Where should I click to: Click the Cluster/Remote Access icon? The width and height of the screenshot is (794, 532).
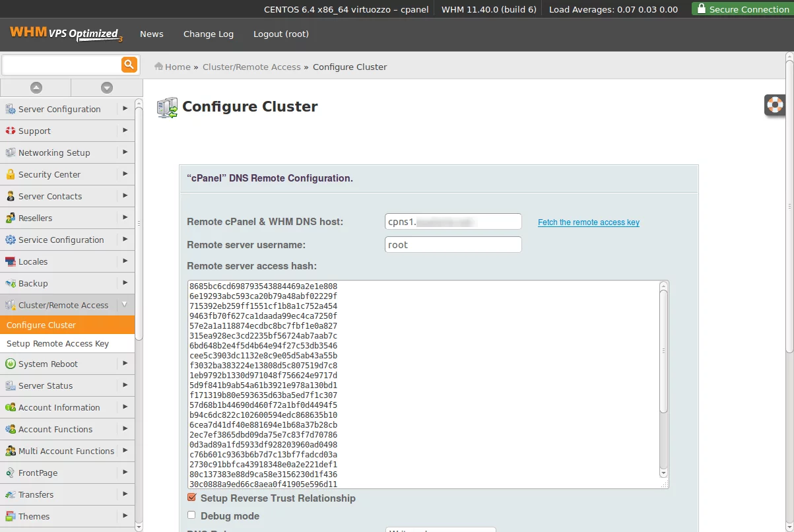pyautogui.click(x=10, y=305)
